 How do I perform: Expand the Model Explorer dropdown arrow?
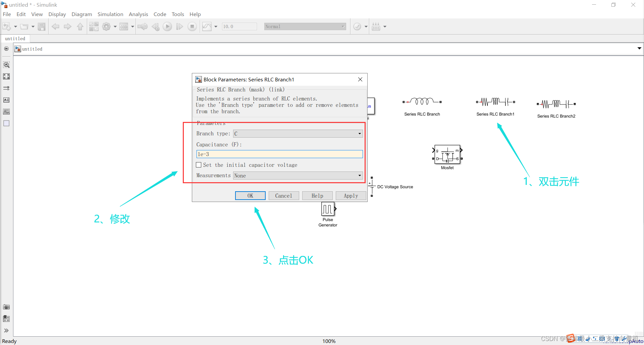click(x=132, y=26)
